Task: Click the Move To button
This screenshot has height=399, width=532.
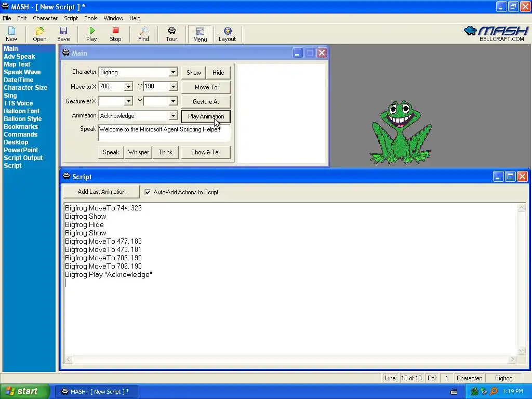Action: click(x=206, y=87)
